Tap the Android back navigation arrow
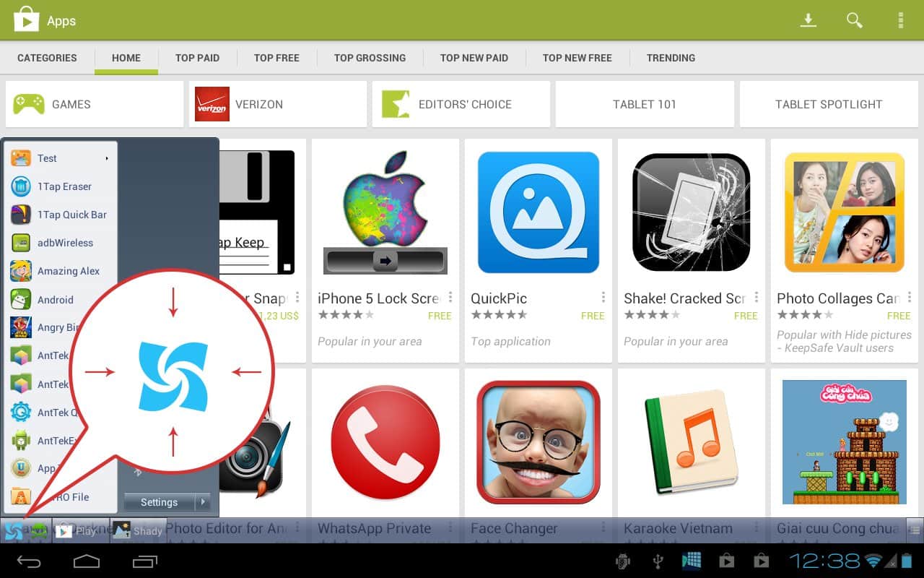The image size is (924, 578). pyautogui.click(x=30, y=561)
